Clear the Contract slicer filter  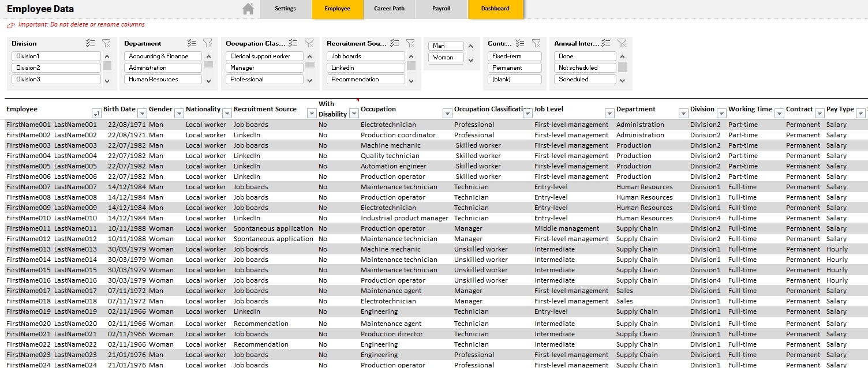click(536, 43)
